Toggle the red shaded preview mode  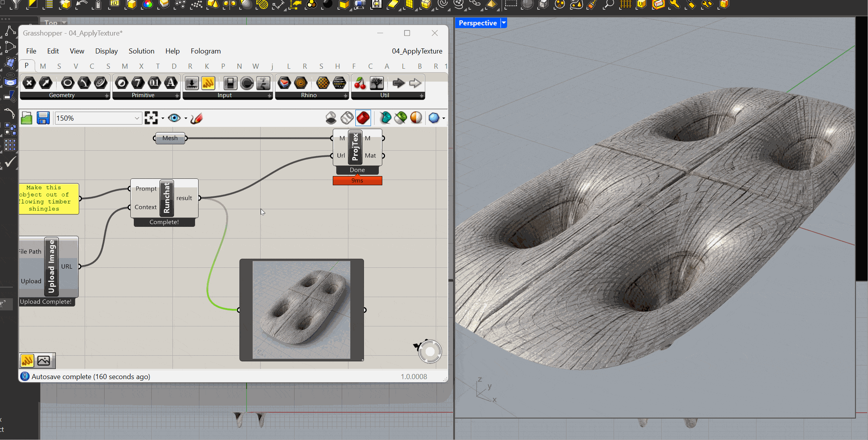coord(363,118)
